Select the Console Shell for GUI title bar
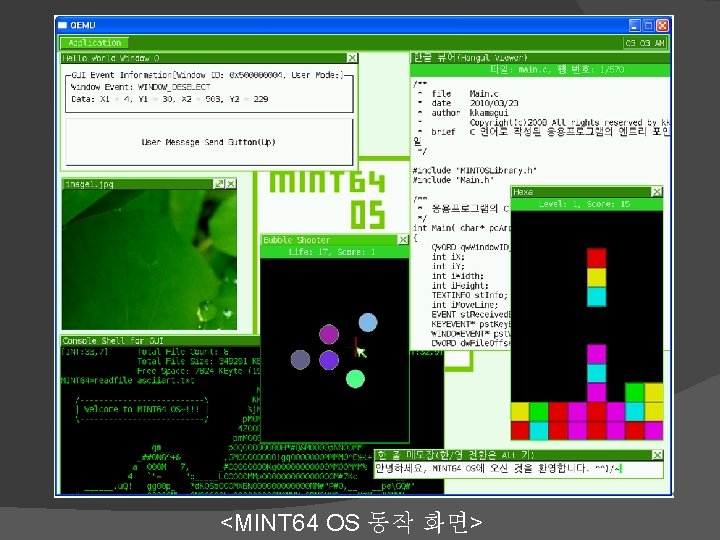The height and width of the screenshot is (540, 720). (x=160, y=341)
